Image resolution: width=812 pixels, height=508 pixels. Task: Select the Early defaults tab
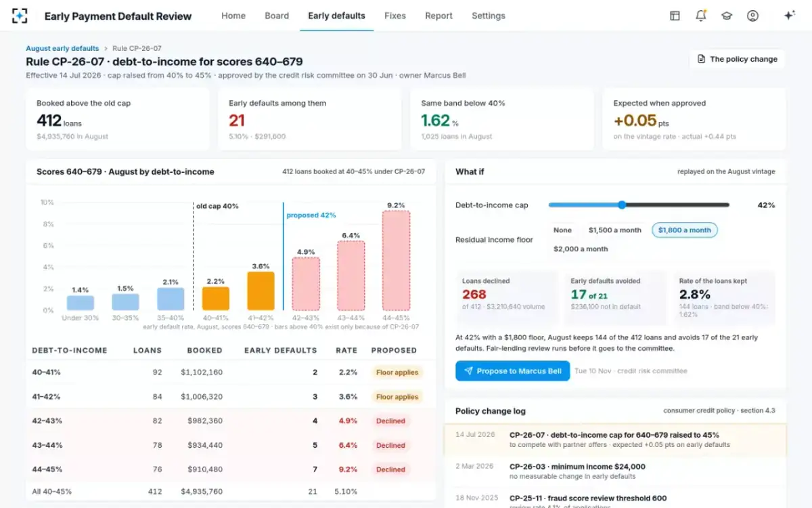click(x=336, y=16)
